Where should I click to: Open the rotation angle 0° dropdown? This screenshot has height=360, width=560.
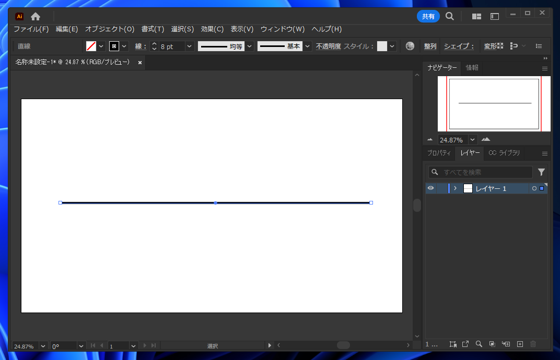pyautogui.click(x=81, y=346)
